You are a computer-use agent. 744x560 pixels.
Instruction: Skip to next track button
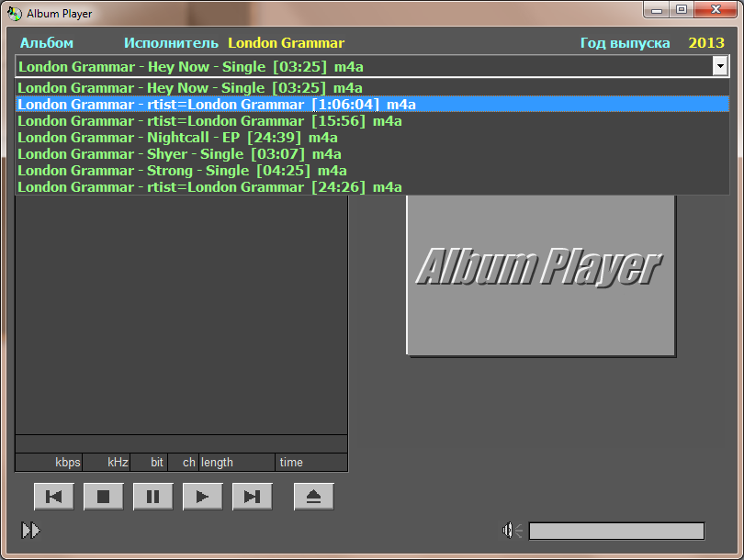(x=252, y=497)
